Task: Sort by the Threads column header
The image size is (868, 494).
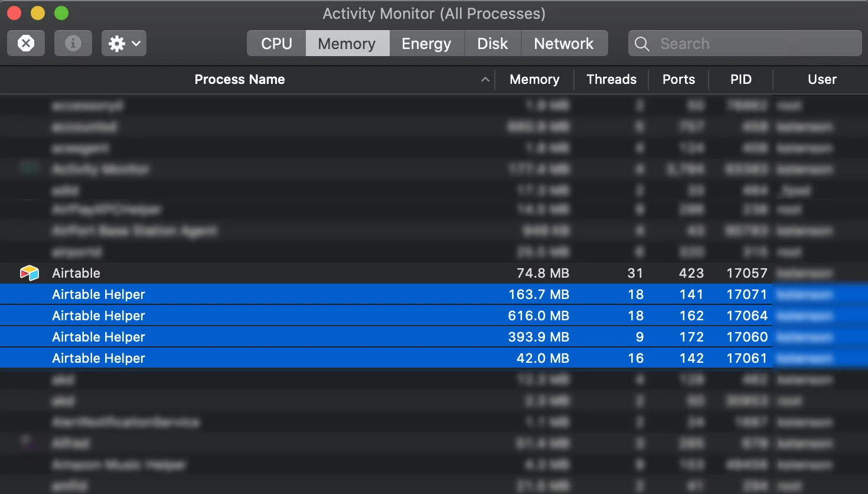Action: [x=612, y=79]
